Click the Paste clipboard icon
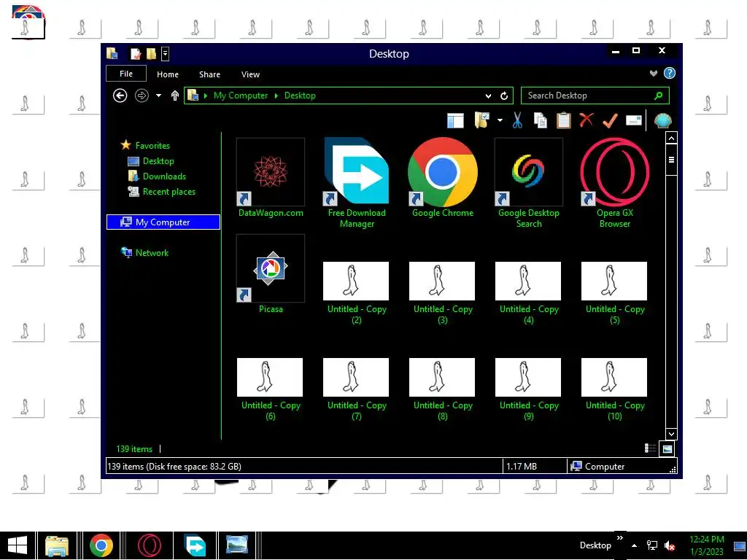Image resolution: width=747 pixels, height=560 pixels. [x=564, y=120]
